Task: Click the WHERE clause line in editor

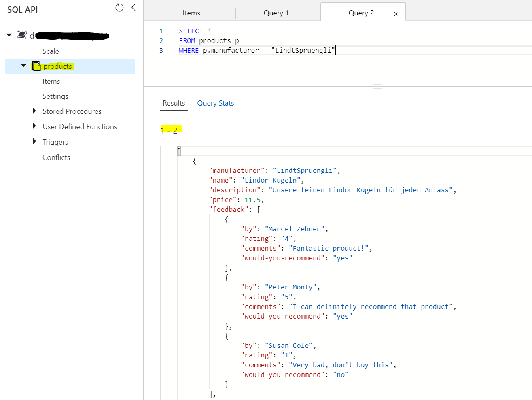Action: click(257, 50)
